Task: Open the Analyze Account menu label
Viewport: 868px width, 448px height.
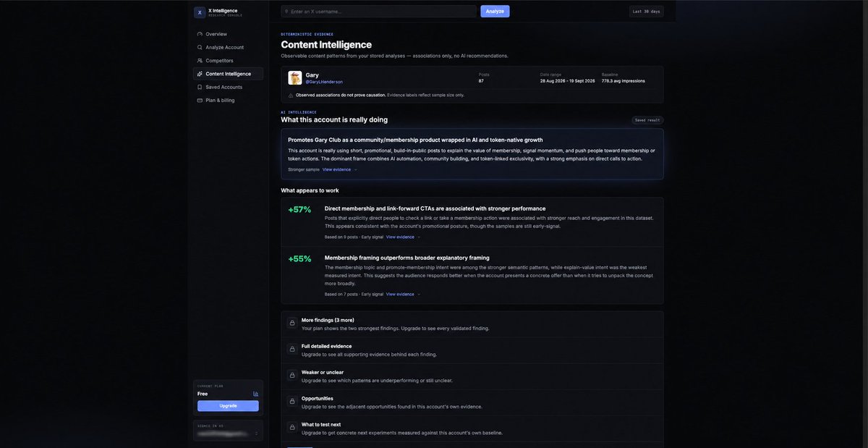Action: click(x=225, y=47)
